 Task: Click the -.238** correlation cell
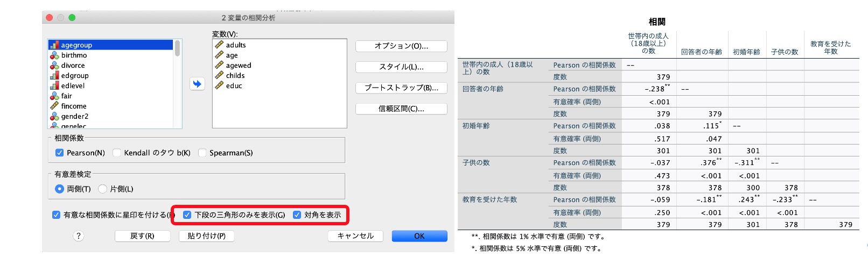(657, 89)
